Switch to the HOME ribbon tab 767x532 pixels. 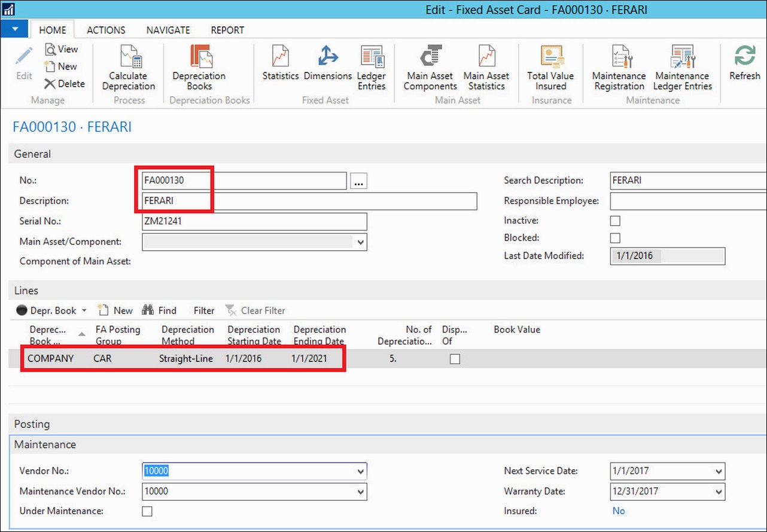tap(53, 30)
